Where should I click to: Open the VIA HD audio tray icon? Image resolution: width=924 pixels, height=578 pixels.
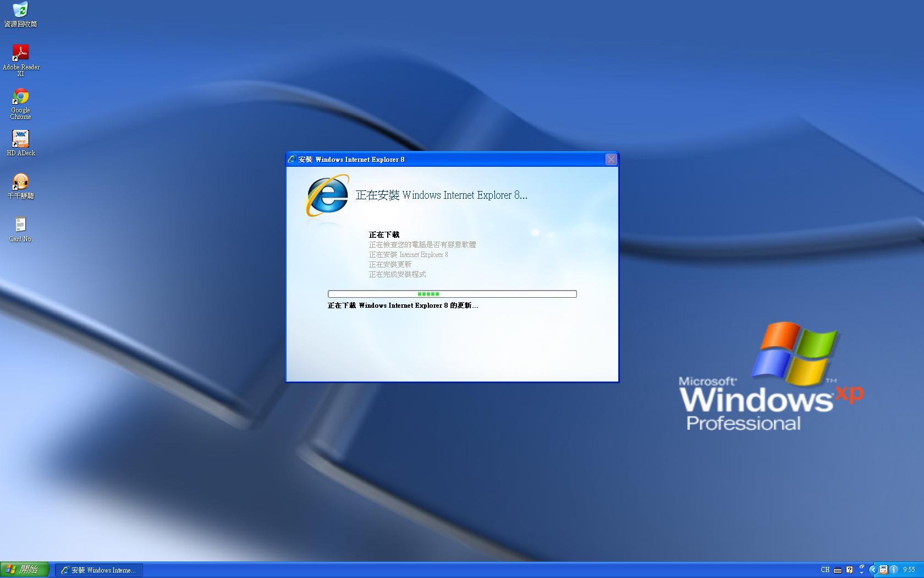(x=883, y=570)
